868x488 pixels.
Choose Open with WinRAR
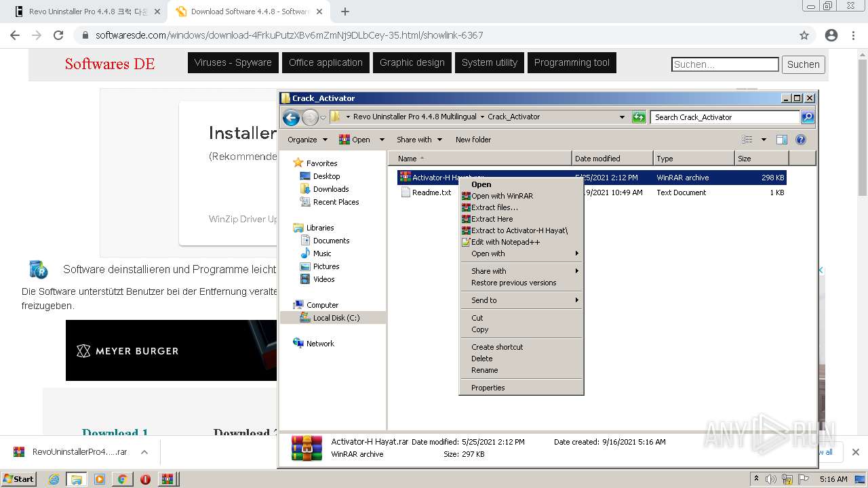[521, 196]
